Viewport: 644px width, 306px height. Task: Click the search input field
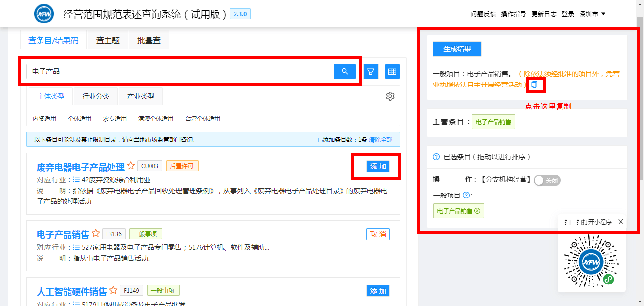click(x=180, y=71)
